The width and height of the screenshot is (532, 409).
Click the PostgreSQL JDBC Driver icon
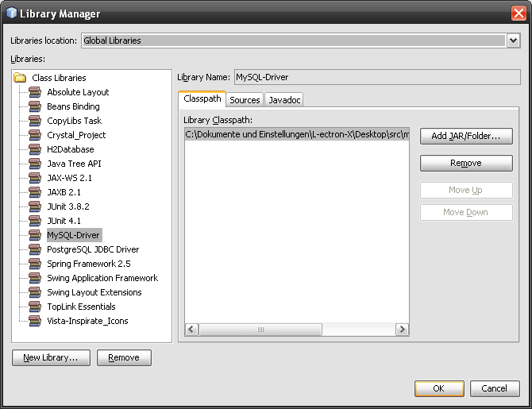pos(35,249)
